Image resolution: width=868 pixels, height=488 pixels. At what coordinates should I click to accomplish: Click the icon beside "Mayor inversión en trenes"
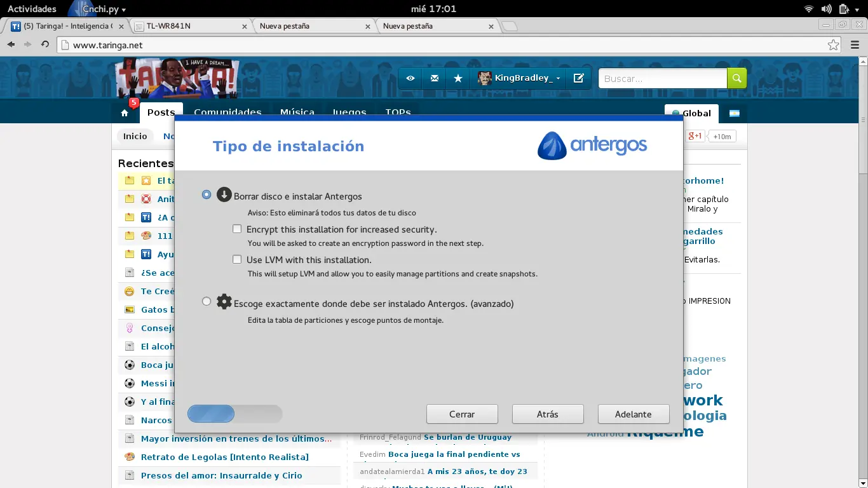(130, 438)
